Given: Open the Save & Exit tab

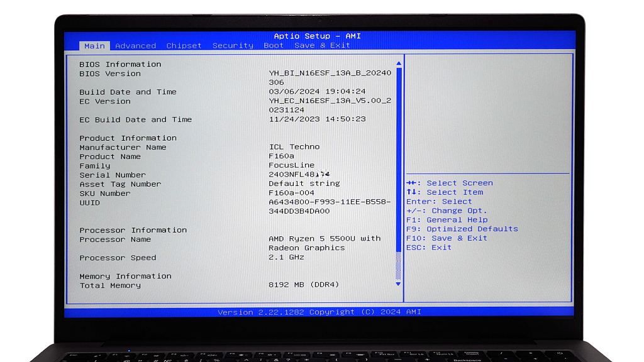Looking at the screenshot, I should pos(322,46).
